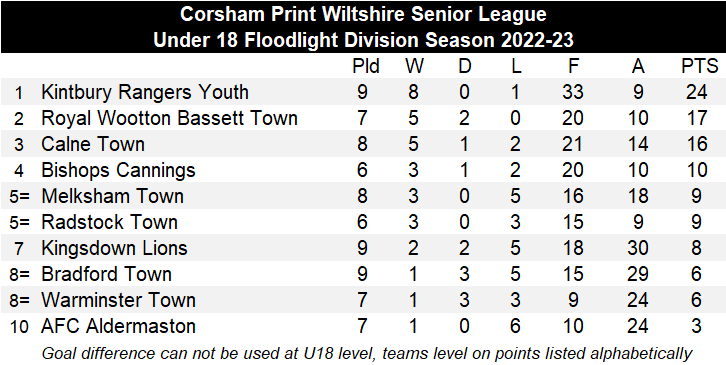The width and height of the screenshot is (726, 365).
Task: Select the L column header
Action: pyautogui.click(x=516, y=67)
